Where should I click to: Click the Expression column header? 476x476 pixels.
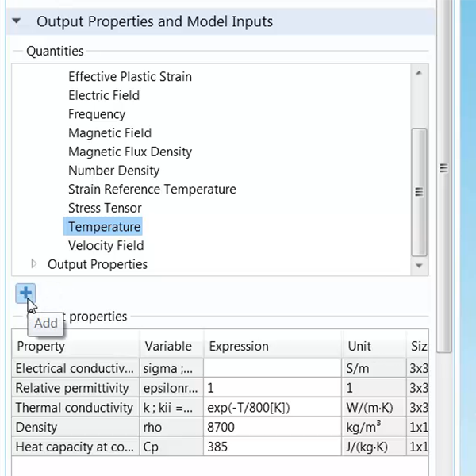point(238,347)
